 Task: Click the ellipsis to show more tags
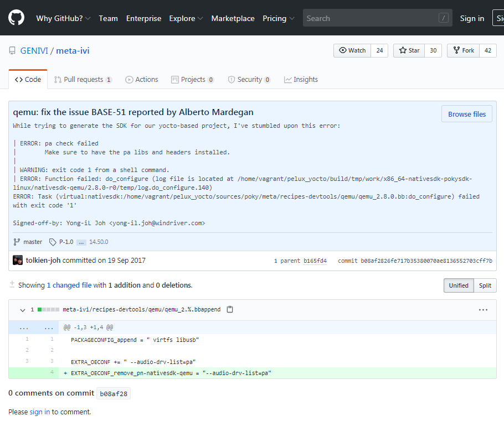coord(81,241)
